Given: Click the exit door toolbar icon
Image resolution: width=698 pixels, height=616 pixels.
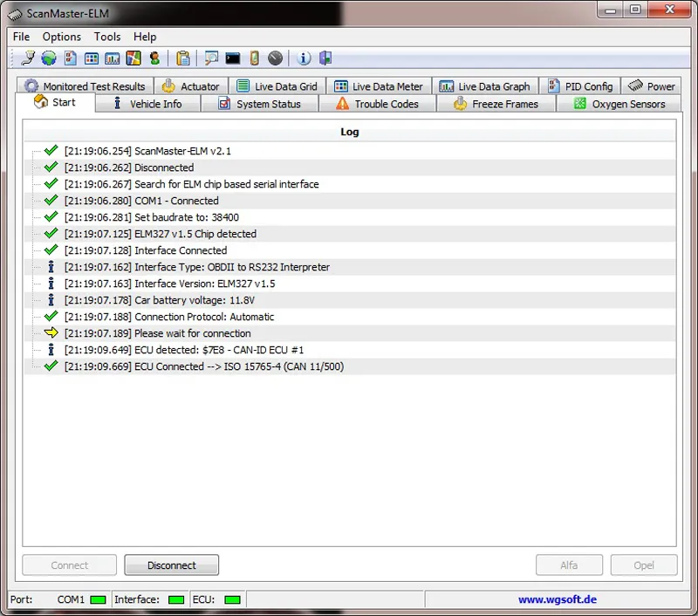Looking at the screenshot, I should tap(325, 58).
